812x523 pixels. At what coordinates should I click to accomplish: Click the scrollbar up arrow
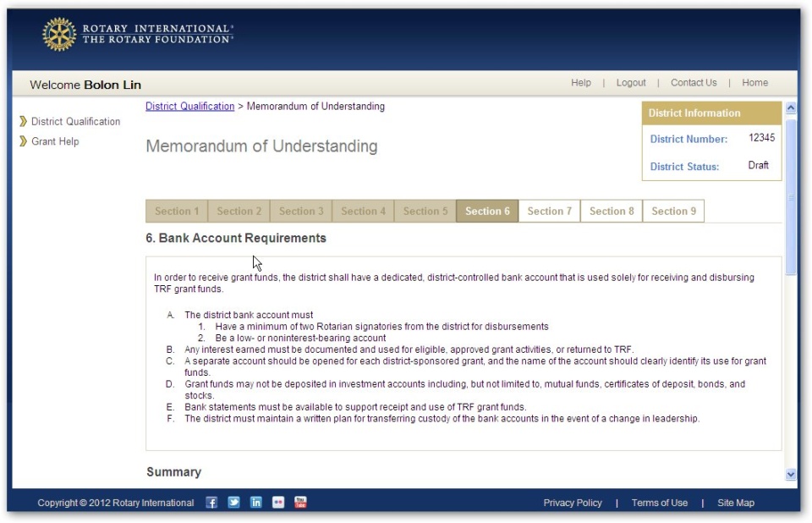(x=790, y=107)
